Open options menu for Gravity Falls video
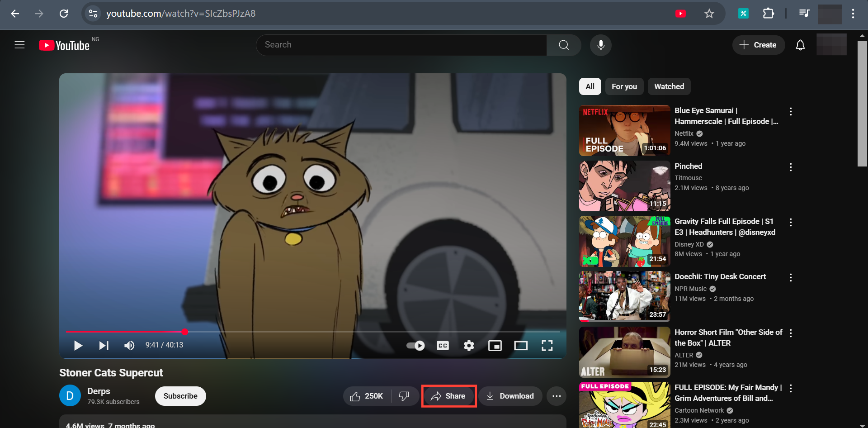The image size is (868, 428). coord(791,222)
